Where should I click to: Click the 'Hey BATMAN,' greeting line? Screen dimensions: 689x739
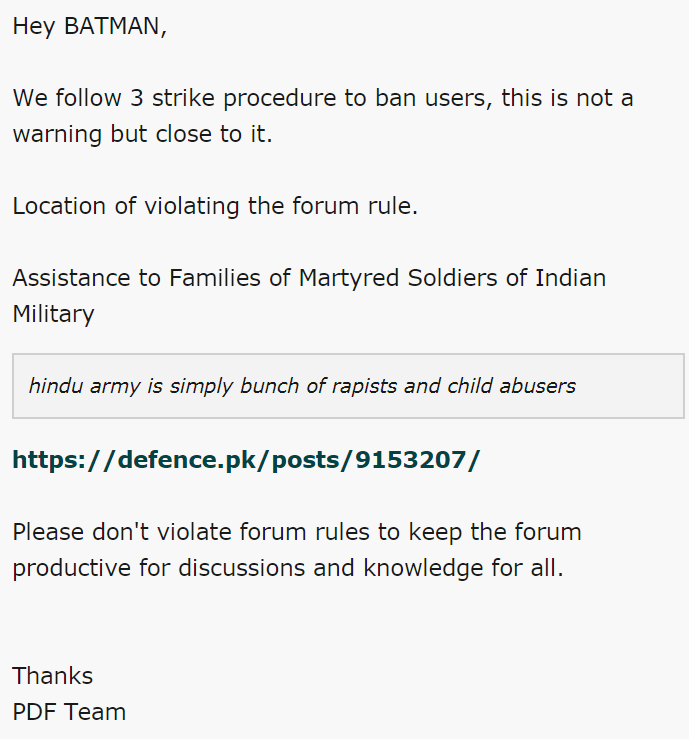pyautogui.click(x=90, y=26)
